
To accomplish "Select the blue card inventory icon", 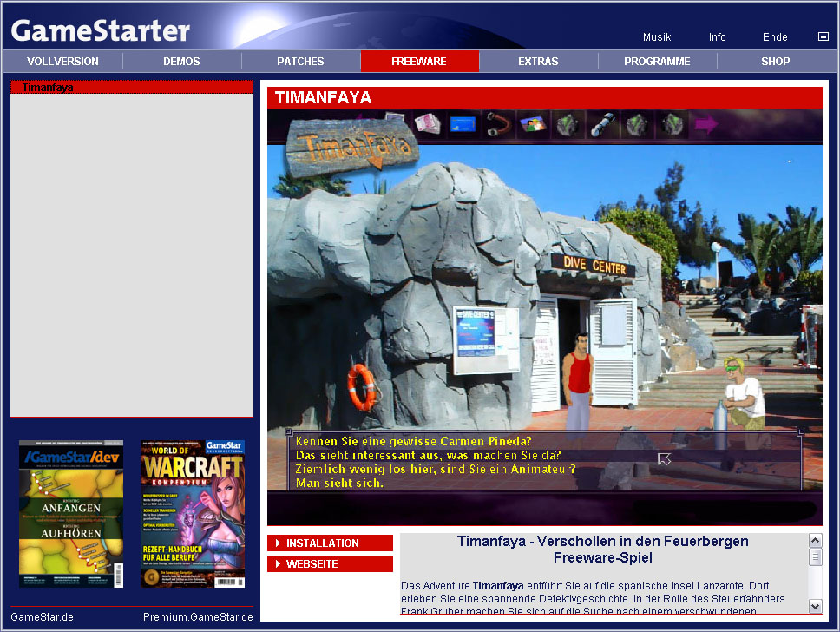I will coord(463,124).
